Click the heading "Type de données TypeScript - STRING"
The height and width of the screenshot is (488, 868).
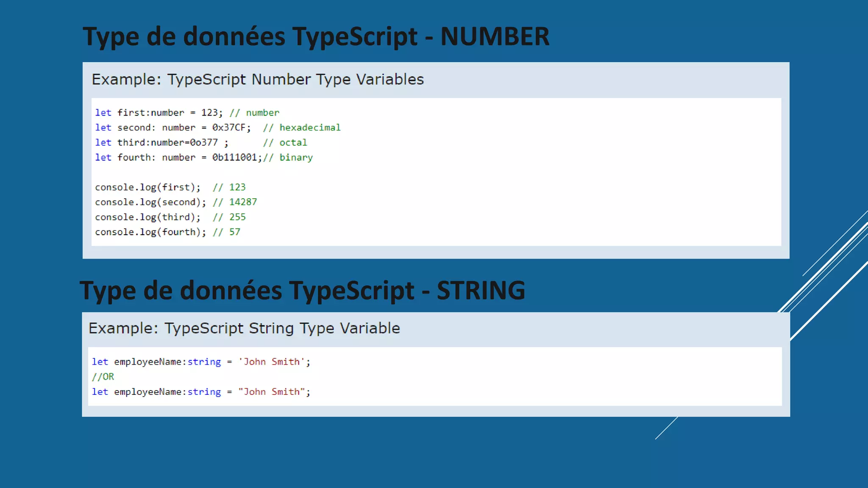[302, 291]
